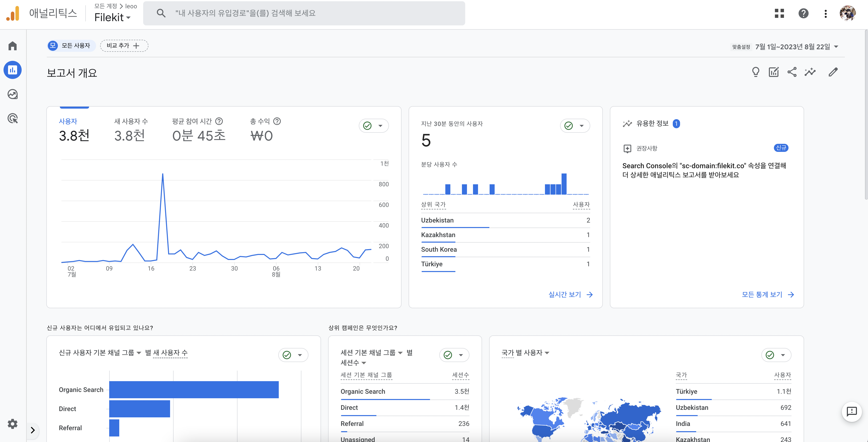The height and width of the screenshot is (442, 868).
Task: Open the Advertising section in the sidebar
Action: tap(13, 118)
